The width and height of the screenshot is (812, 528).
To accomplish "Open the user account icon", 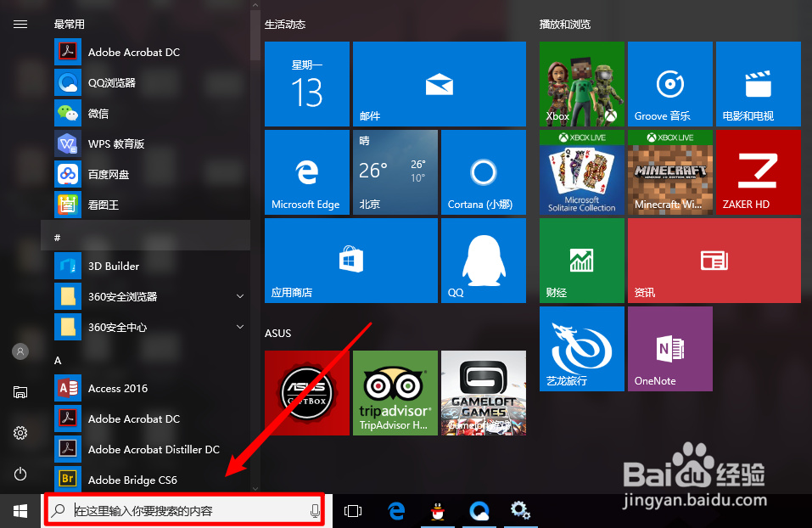I will pyautogui.click(x=20, y=351).
